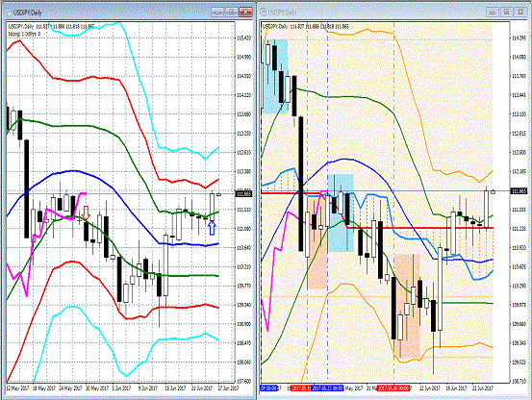The height and width of the screenshot is (400, 532).
Task: Select the blue up arrow on left chart
Action: (x=212, y=228)
